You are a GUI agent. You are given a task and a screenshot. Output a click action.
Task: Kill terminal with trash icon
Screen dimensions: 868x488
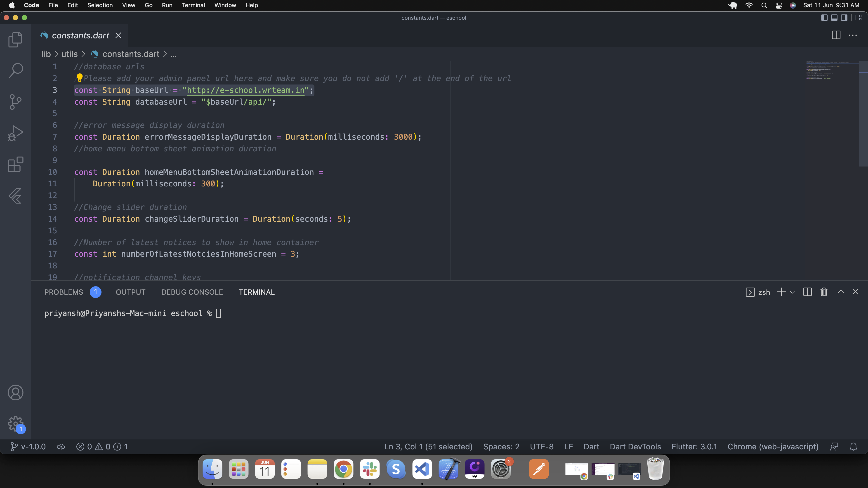(824, 292)
